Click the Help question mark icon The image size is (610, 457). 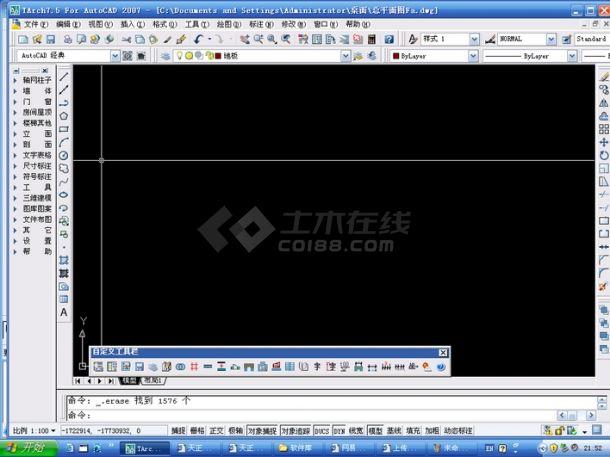[x=389, y=39]
